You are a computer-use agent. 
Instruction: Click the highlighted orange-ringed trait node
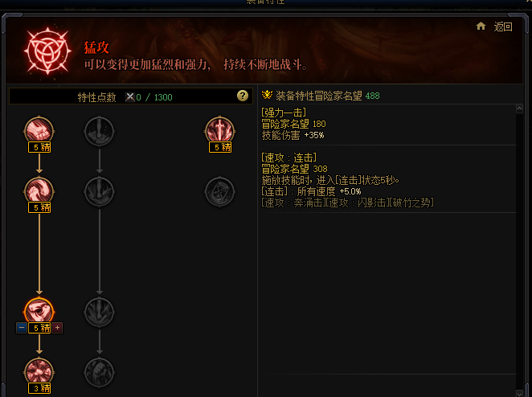39,312
